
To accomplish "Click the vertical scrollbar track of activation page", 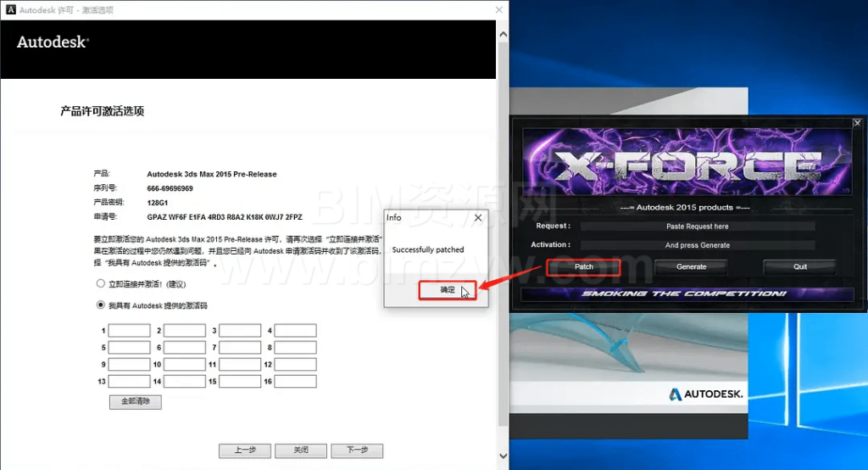I will [504, 232].
